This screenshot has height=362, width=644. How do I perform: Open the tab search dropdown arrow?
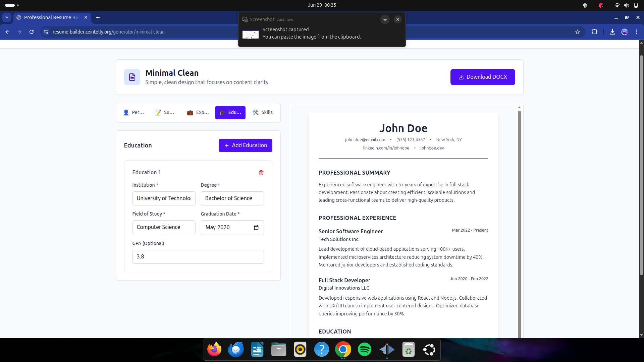7,17
